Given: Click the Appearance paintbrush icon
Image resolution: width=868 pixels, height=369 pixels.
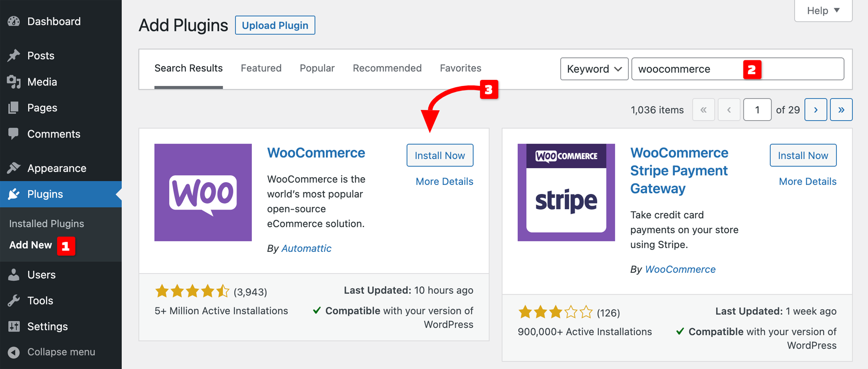Looking at the screenshot, I should click(14, 168).
